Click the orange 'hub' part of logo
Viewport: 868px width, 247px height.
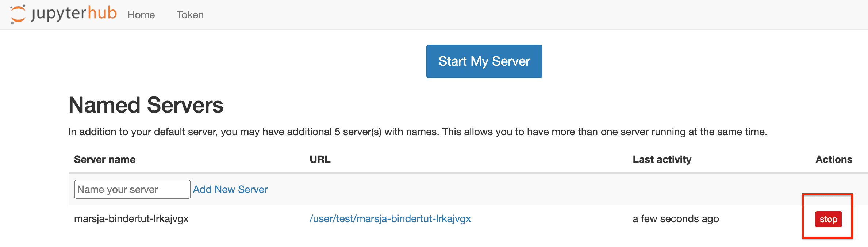[x=102, y=13]
